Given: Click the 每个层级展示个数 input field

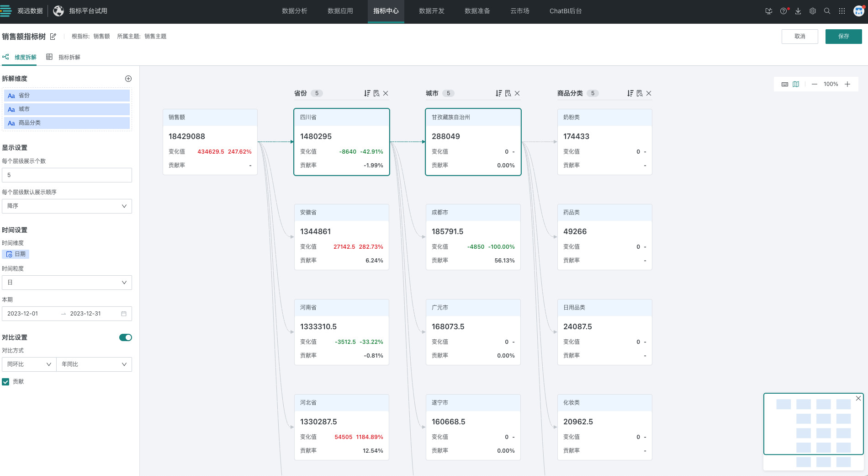Looking at the screenshot, I should click(67, 175).
